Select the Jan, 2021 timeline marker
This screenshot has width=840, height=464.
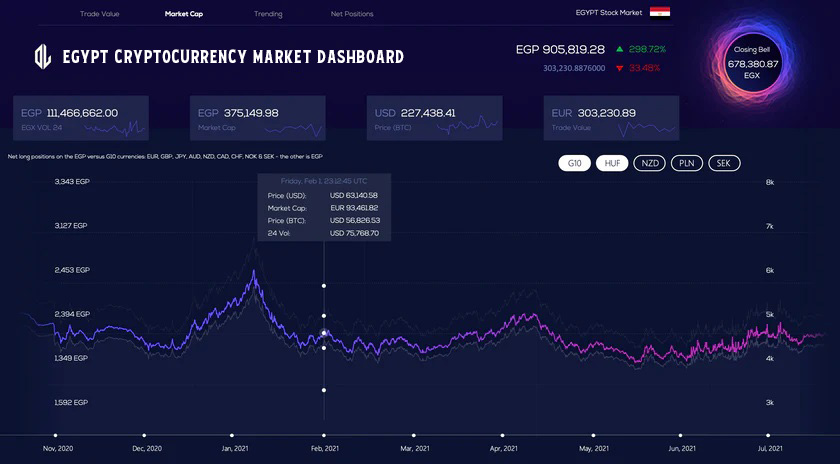pos(233,435)
